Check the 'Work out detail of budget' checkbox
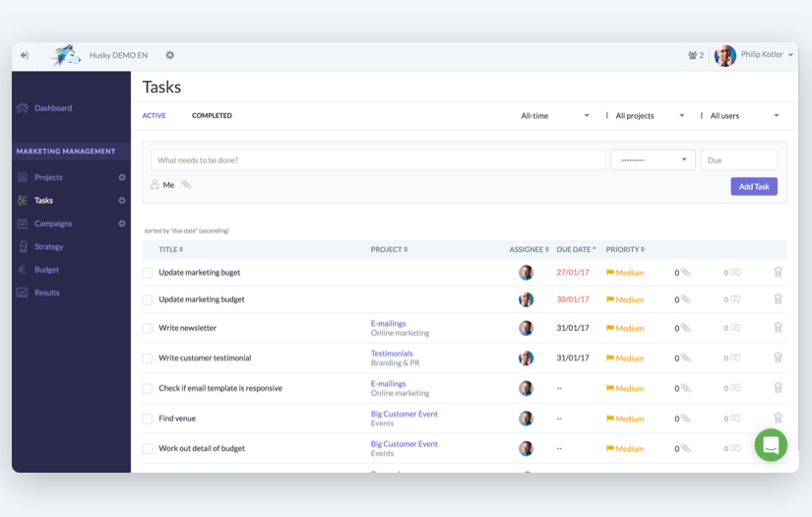Image resolution: width=812 pixels, height=517 pixels. (148, 449)
